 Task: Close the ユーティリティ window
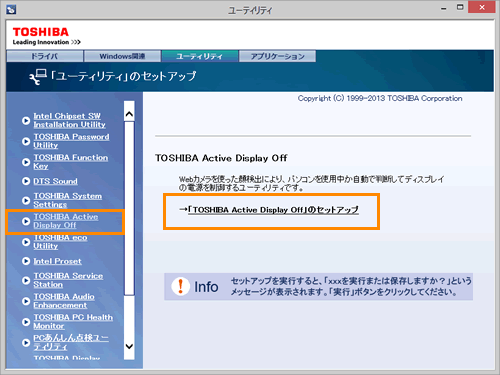tap(482, 7)
